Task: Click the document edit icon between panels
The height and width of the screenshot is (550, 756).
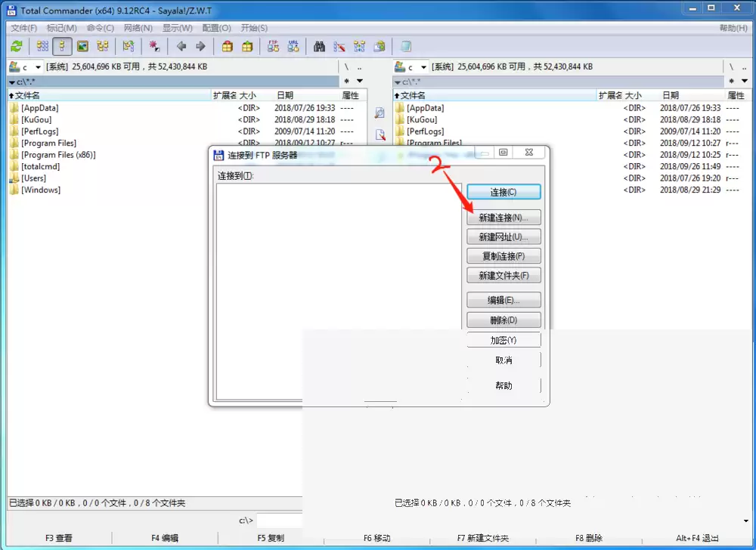Action: tap(380, 134)
